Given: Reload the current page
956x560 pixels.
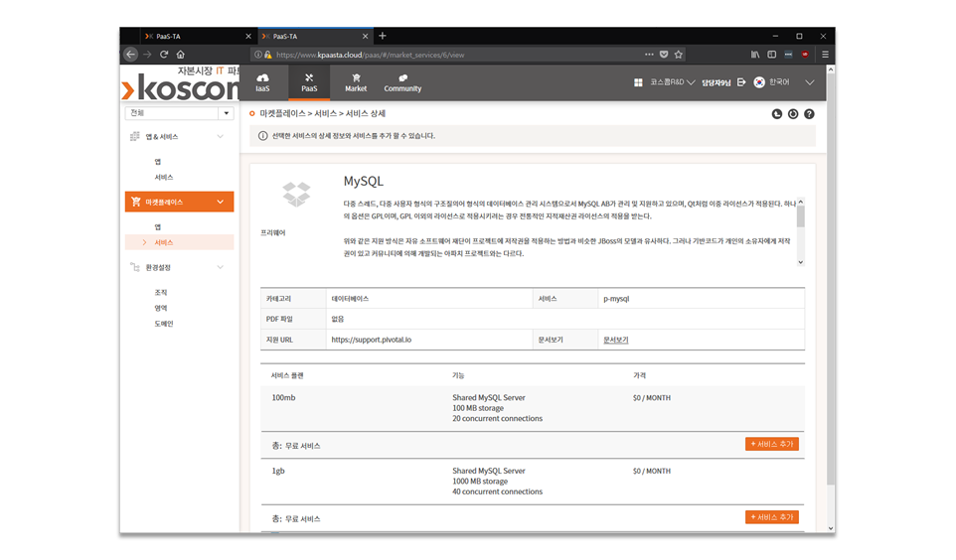Looking at the screenshot, I should pyautogui.click(x=164, y=55).
